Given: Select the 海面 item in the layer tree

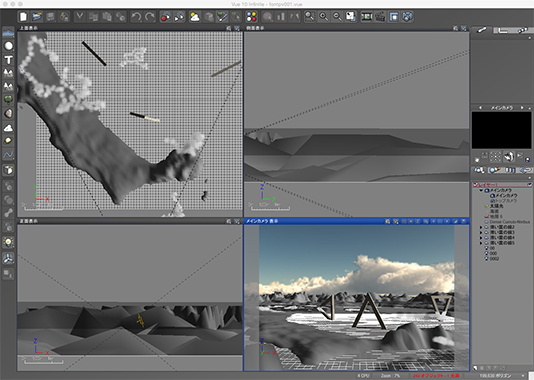Looking at the screenshot, I should (494, 211).
